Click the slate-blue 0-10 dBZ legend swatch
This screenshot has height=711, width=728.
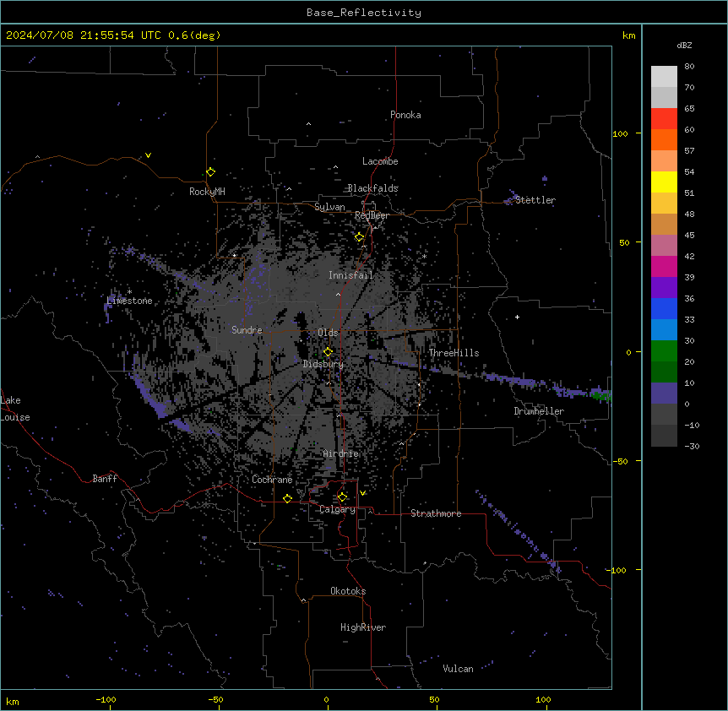(664, 393)
